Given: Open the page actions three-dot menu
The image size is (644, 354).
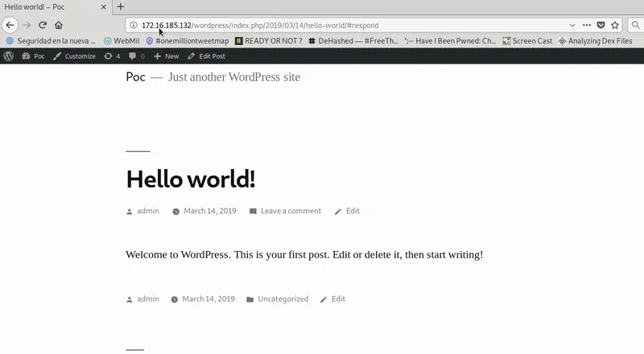Looking at the screenshot, I should click(x=586, y=25).
